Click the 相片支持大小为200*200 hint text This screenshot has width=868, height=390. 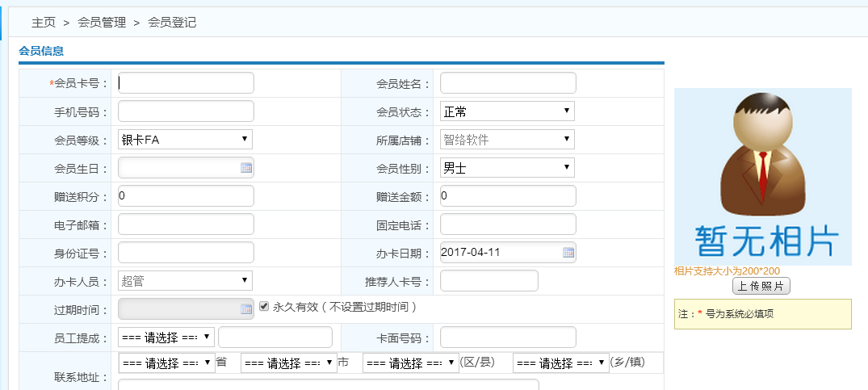pyautogui.click(x=727, y=271)
